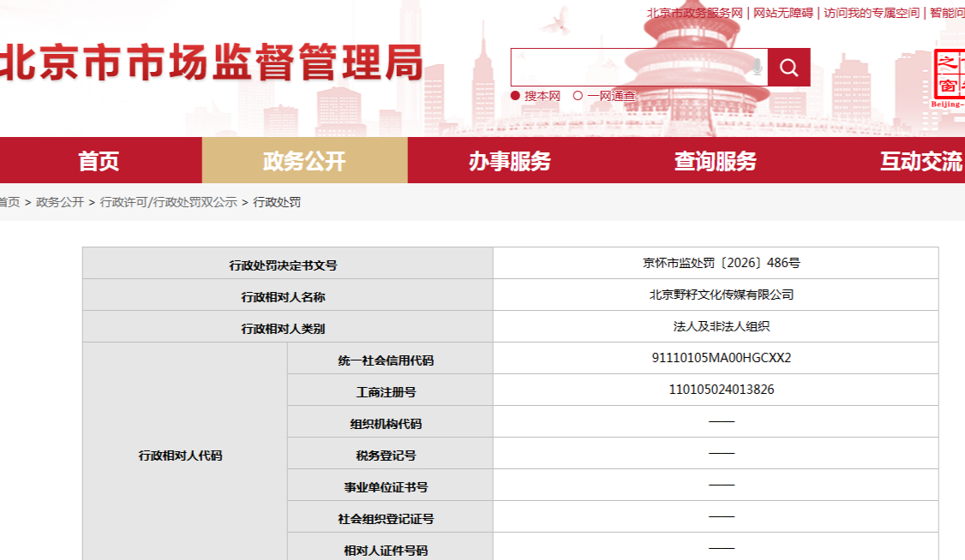Screen dimensions: 965x560
Task: Open the 政务公开 navigation tab
Action: [304, 160]
